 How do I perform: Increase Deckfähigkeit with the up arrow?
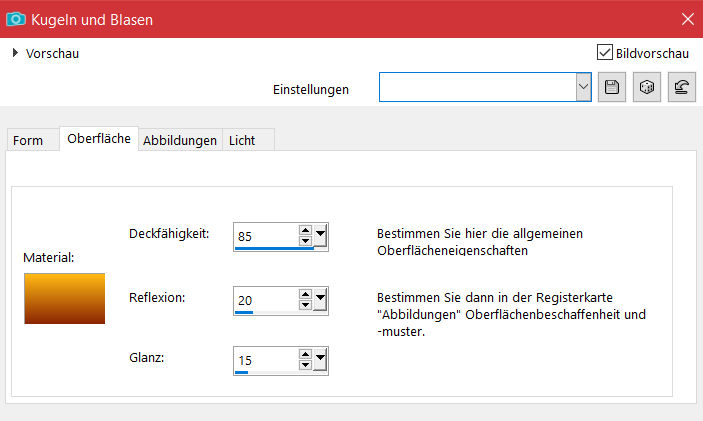(305, 231)
